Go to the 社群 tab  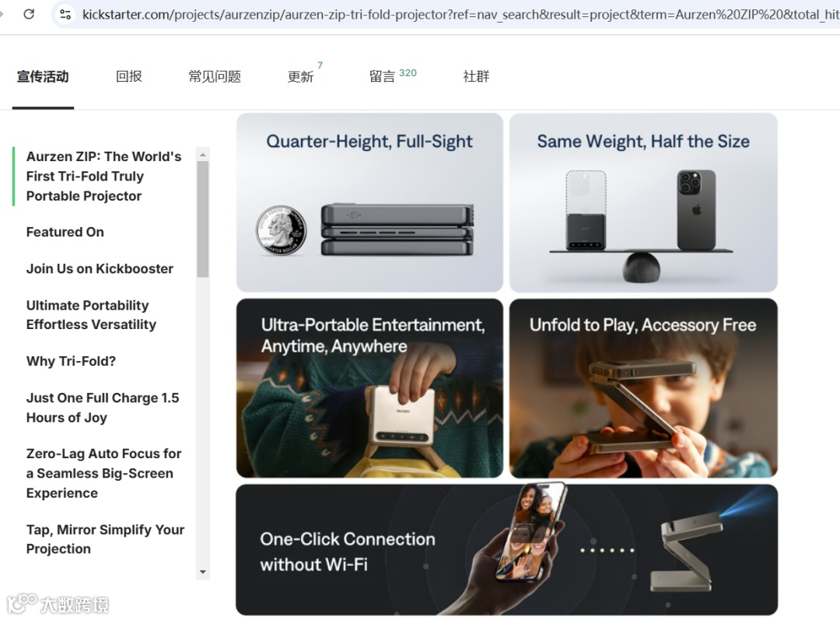coord(476,76)
